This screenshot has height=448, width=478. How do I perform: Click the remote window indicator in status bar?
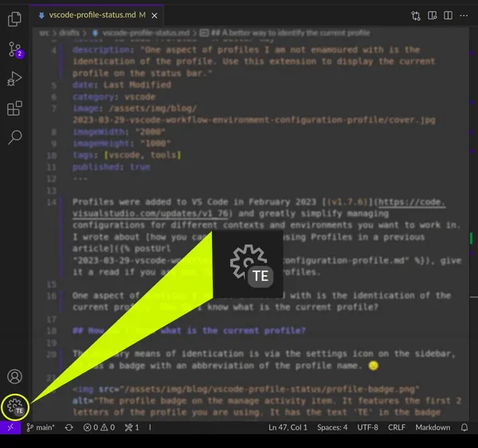(x=10, y=428)
